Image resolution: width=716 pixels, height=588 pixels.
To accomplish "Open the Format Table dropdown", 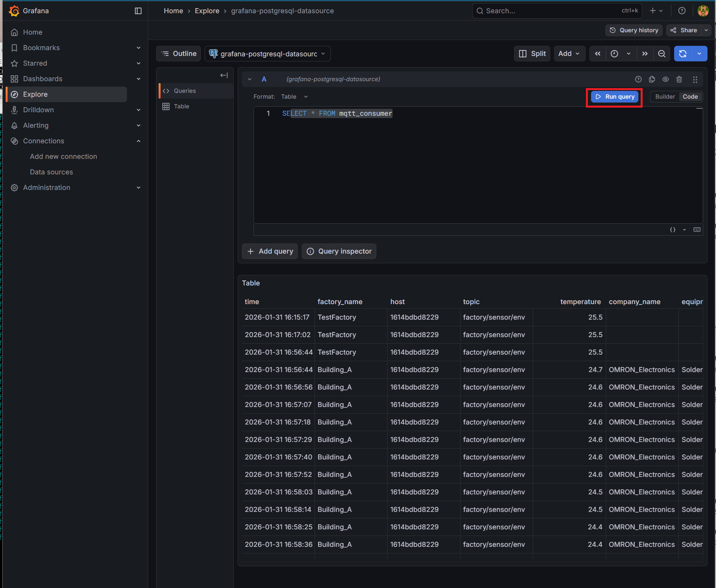I will 294,97.
